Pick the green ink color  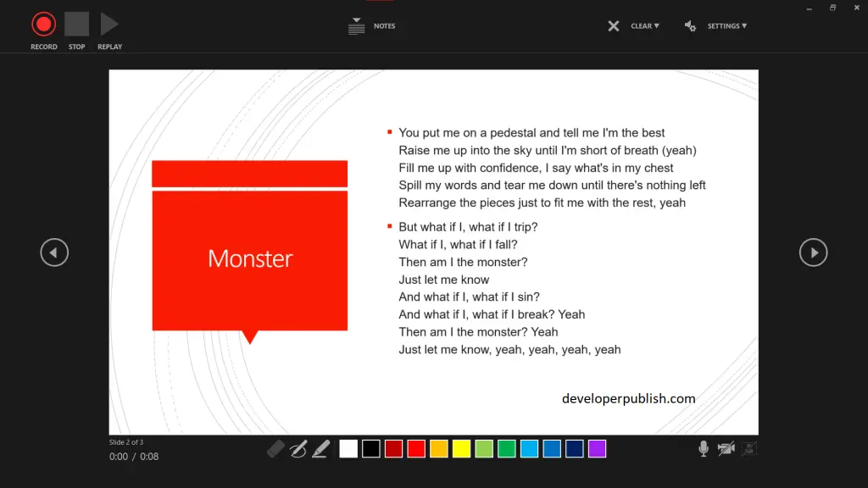tap(507, 449)
